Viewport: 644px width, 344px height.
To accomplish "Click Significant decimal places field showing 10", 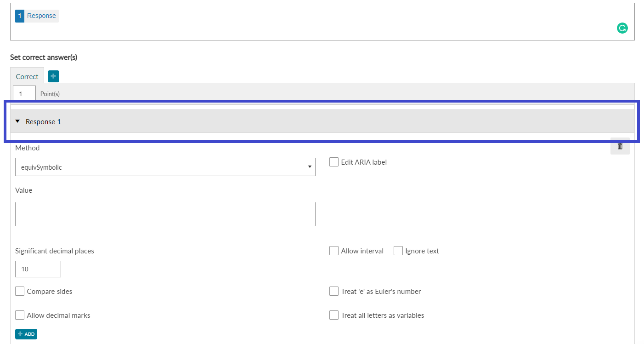I will pos(38,269).
